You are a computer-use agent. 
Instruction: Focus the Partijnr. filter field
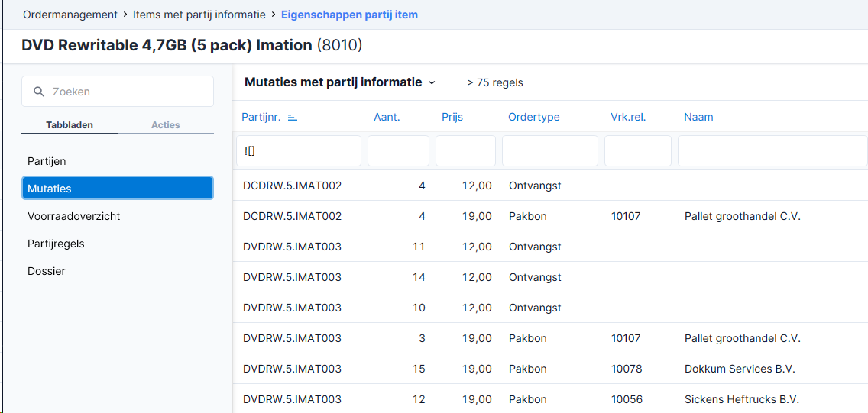(x=299, y=151)
